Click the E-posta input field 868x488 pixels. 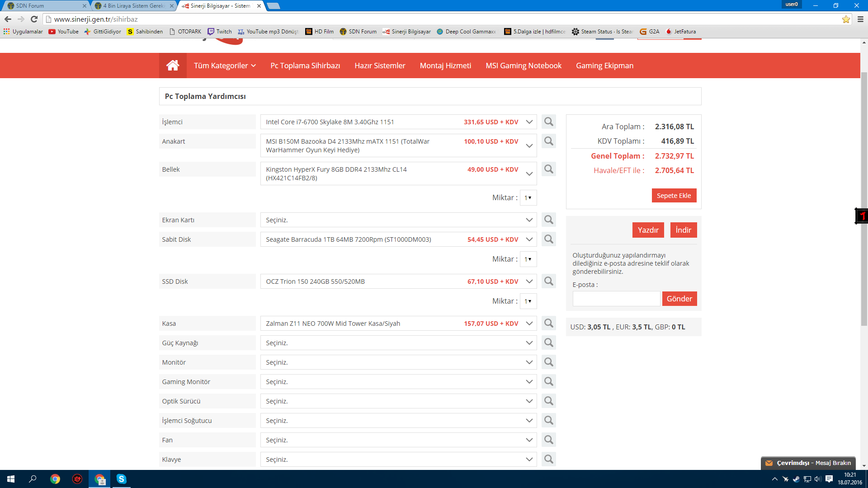pyautogui.click(x=616, y=299)
